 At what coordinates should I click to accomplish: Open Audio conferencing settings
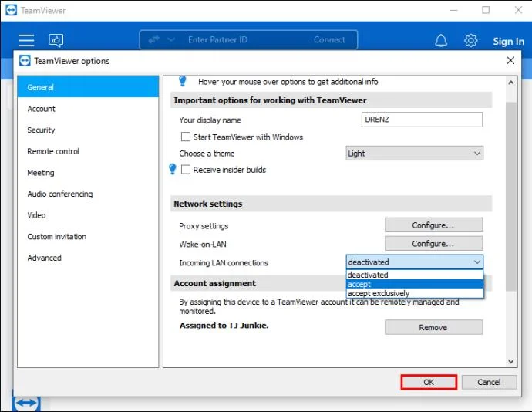(x=88, y=194)
